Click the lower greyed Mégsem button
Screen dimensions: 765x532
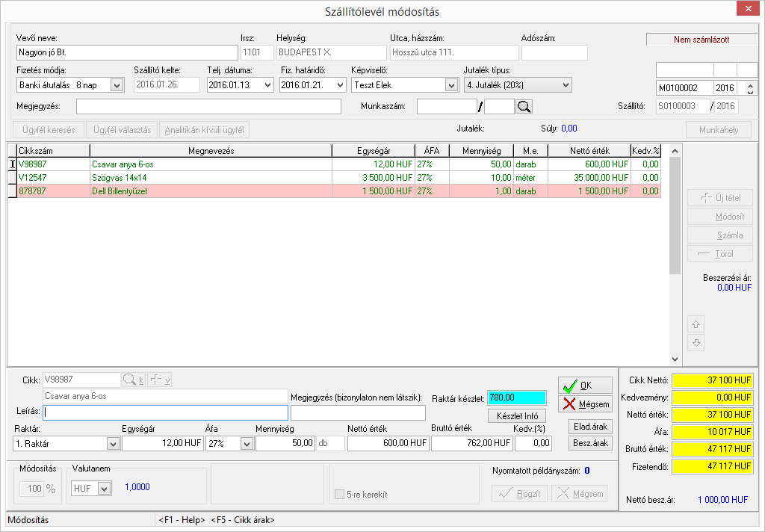click(580, 493)
